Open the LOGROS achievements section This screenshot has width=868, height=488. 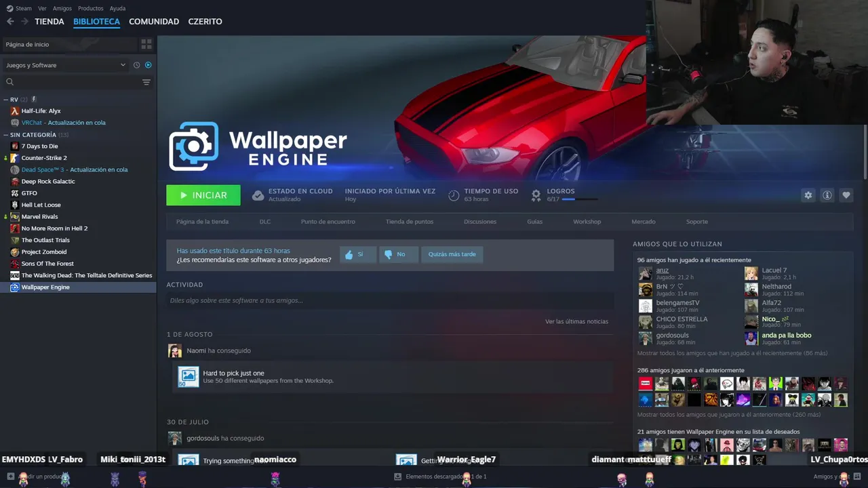coord(561,191)
